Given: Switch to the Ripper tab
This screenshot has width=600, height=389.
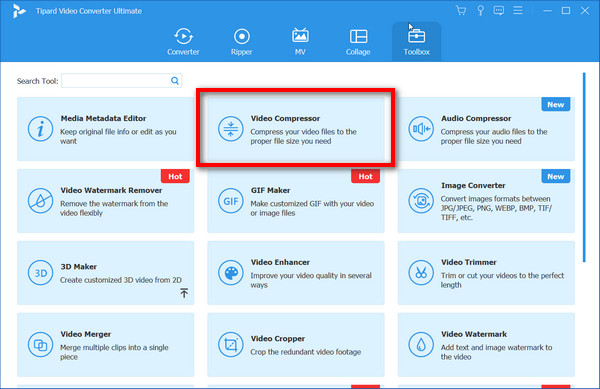Looking at the screenshot, I should click(x=241, y=41).
